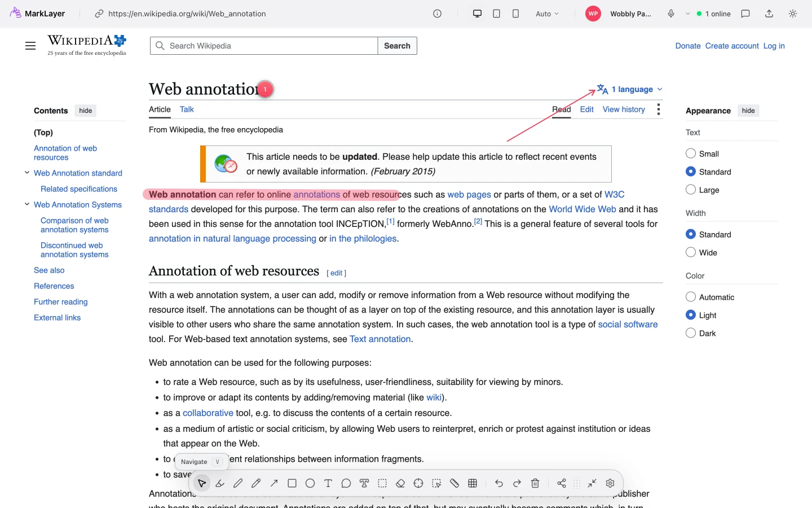The height and width of the screenshot is (508, 812).
Task: Select the pencil tool with eraser tip
Action: point(256,483)
